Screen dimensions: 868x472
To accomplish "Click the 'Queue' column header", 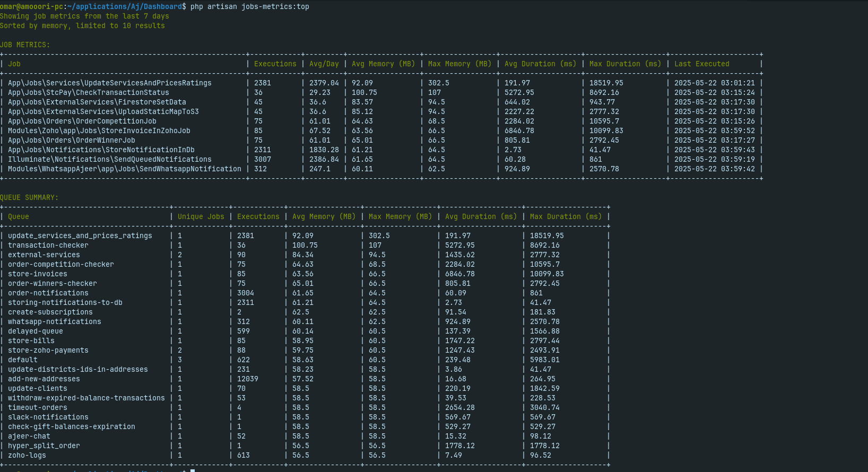I will pos(19,216).
